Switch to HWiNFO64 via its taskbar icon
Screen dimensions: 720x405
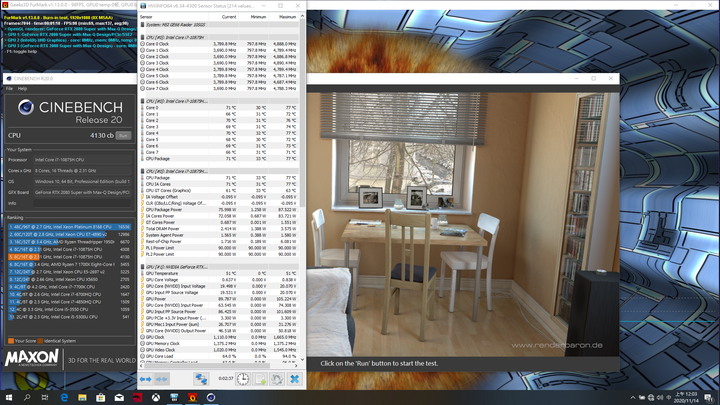click(174, 398)
